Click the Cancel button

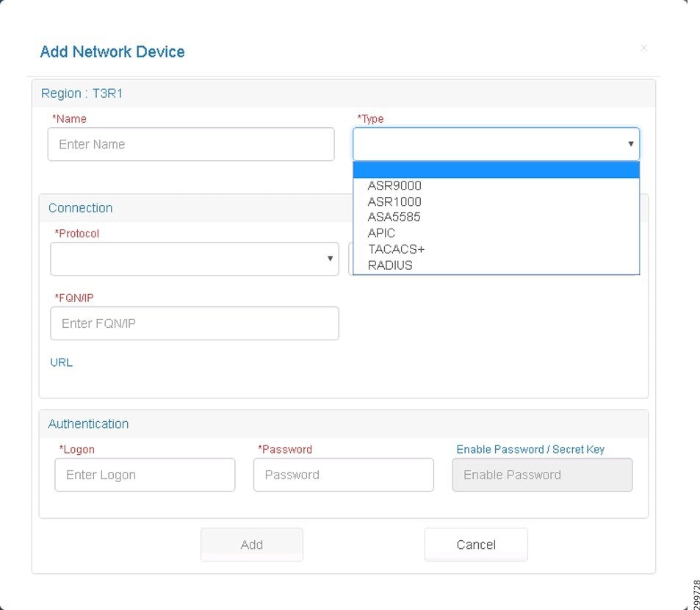coord(476,545)
